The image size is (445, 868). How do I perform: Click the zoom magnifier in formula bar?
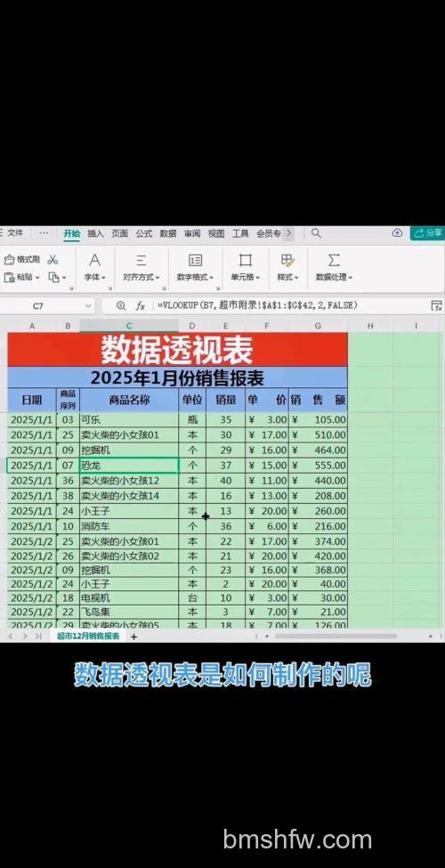click(x=121, y=305)
